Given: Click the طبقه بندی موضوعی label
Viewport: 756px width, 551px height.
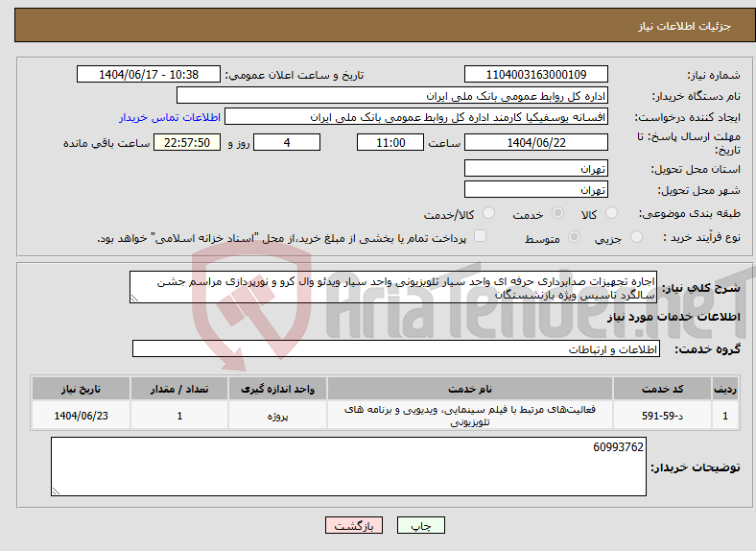Looking at the screenshot, I should 690,213.
